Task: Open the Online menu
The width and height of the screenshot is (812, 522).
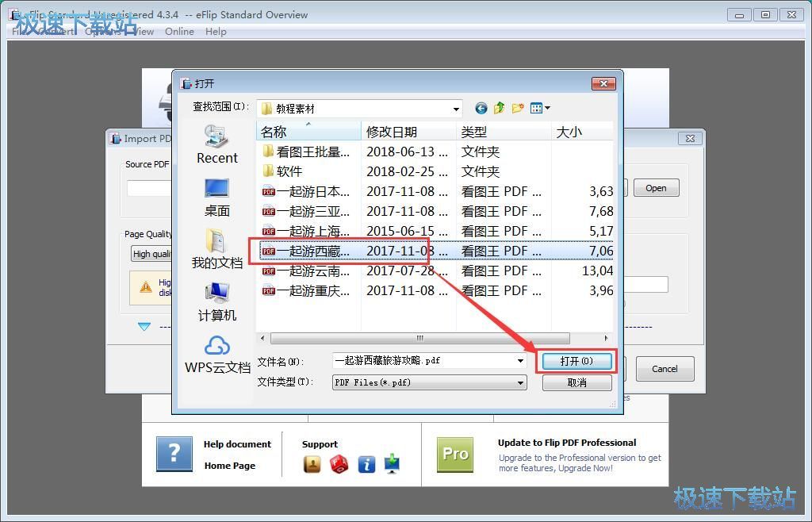Action: point(179,32)
